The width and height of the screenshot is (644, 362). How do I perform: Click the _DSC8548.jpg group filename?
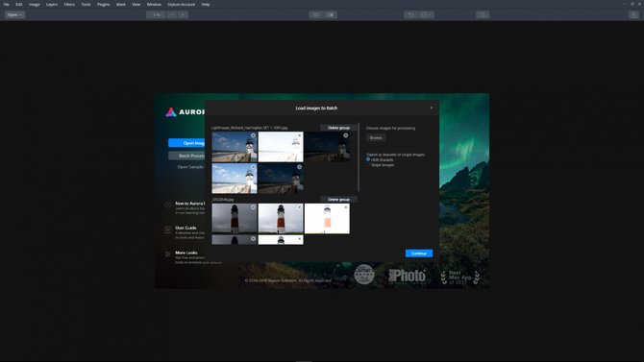223,200
